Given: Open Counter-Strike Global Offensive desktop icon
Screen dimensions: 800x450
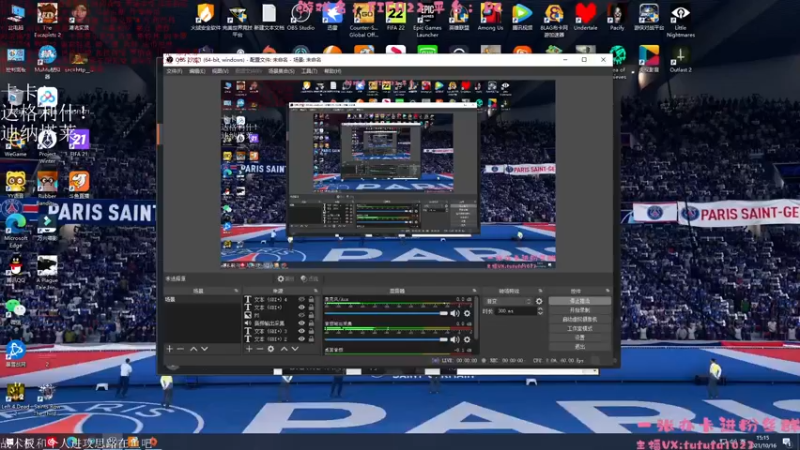Looking at the screenshot, I should (x=363, y=20).
